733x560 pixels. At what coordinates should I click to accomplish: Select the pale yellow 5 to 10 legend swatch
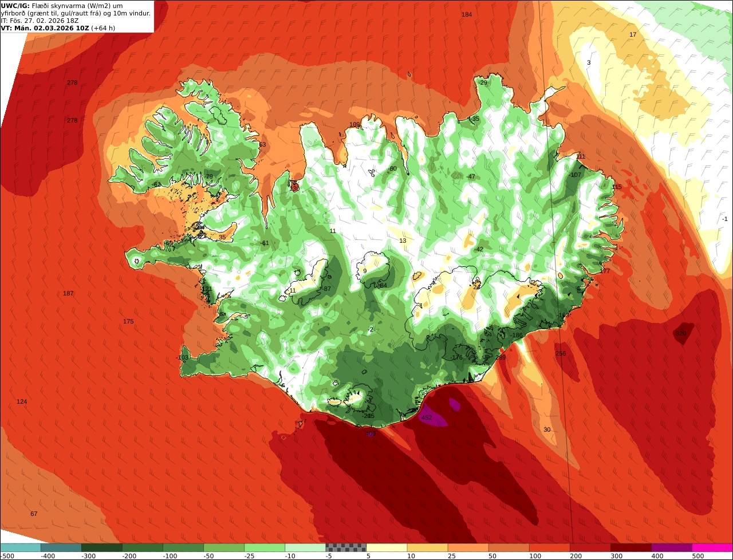click(387, 547)
